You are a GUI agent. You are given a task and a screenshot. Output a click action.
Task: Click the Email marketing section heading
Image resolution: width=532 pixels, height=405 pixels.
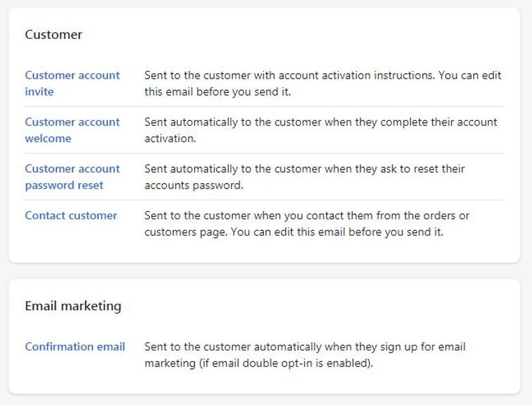72,306
